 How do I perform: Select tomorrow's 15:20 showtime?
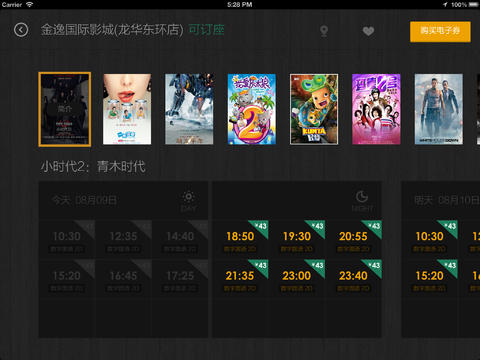coord(430,279)
